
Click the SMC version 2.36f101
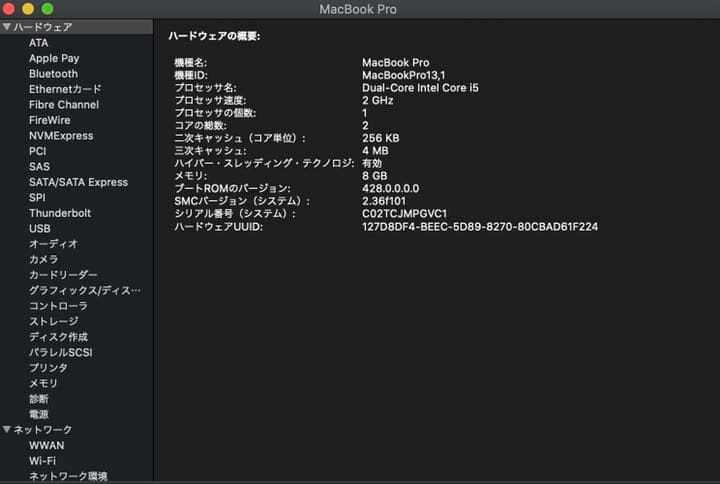[x=384, y=201]
